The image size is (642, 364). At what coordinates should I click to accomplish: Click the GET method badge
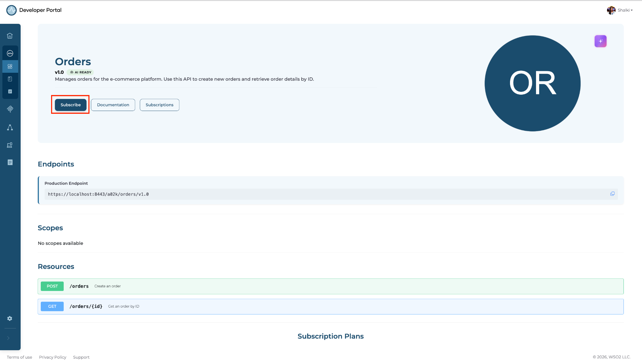point(52,307)
